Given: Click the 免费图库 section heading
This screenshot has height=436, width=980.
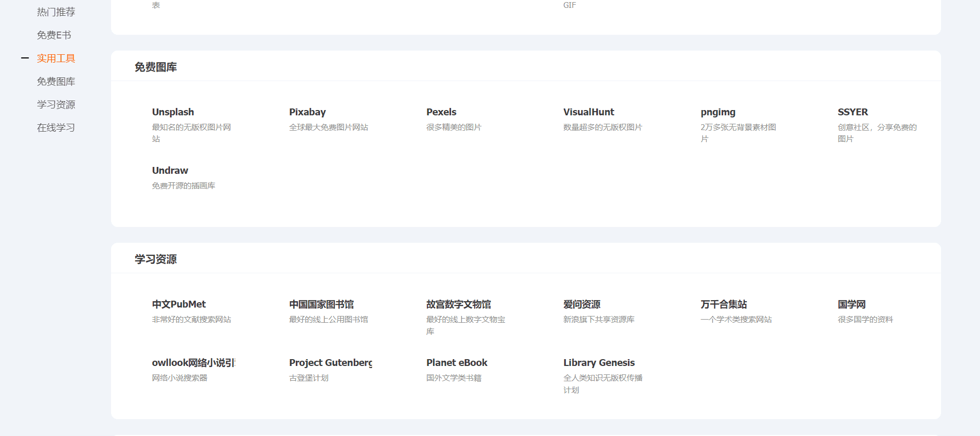Looking at the screenshot, I should click(x=156, y=67).
